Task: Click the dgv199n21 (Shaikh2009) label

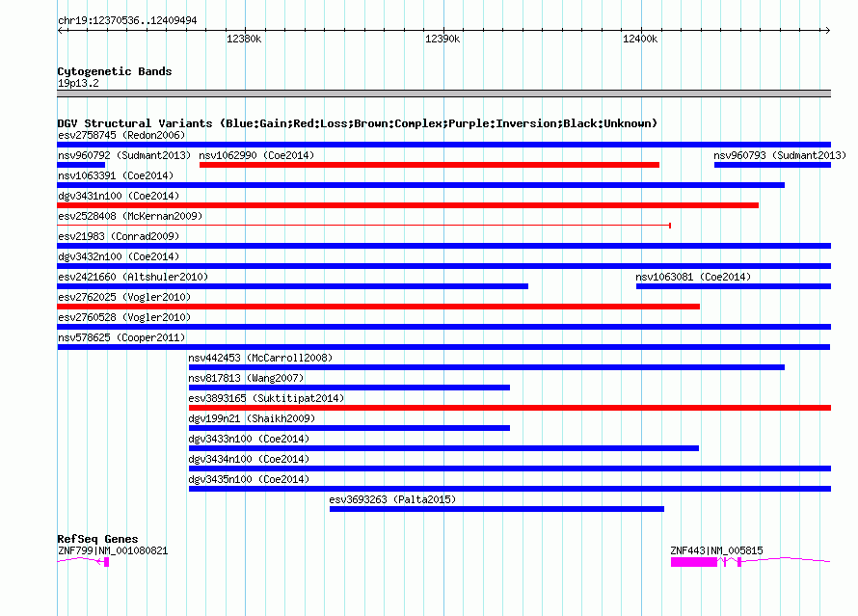Action: [252, 418]
